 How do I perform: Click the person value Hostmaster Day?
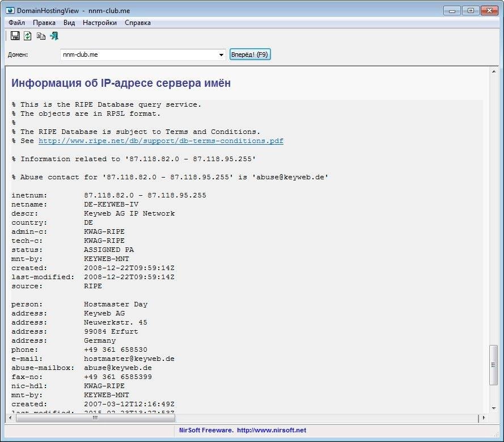click(116, 304)
